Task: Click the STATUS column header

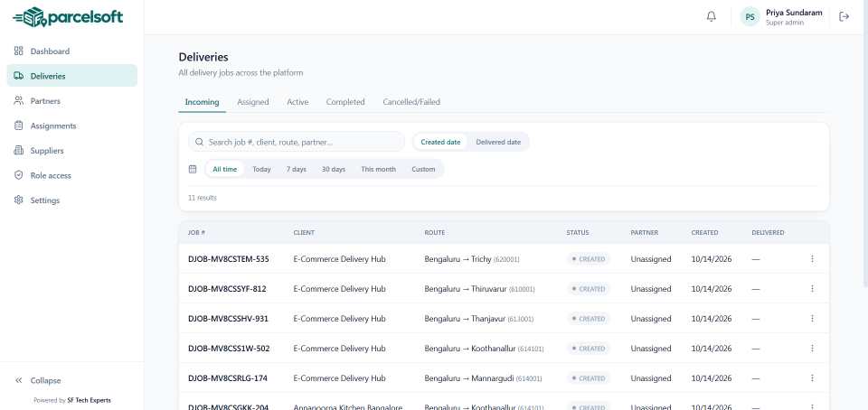Action: [578, 233]
